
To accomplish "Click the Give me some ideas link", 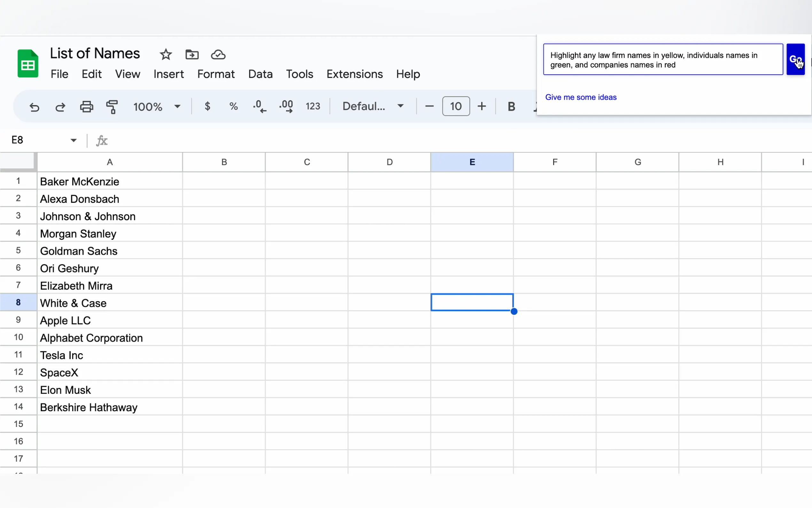I will (x=580, y=97).
